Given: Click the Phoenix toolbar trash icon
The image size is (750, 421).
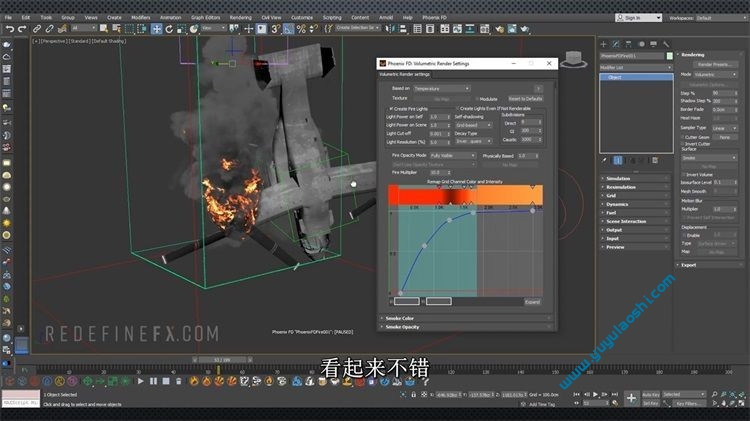Looking at the screenshot, I should (x=178, y=381).
